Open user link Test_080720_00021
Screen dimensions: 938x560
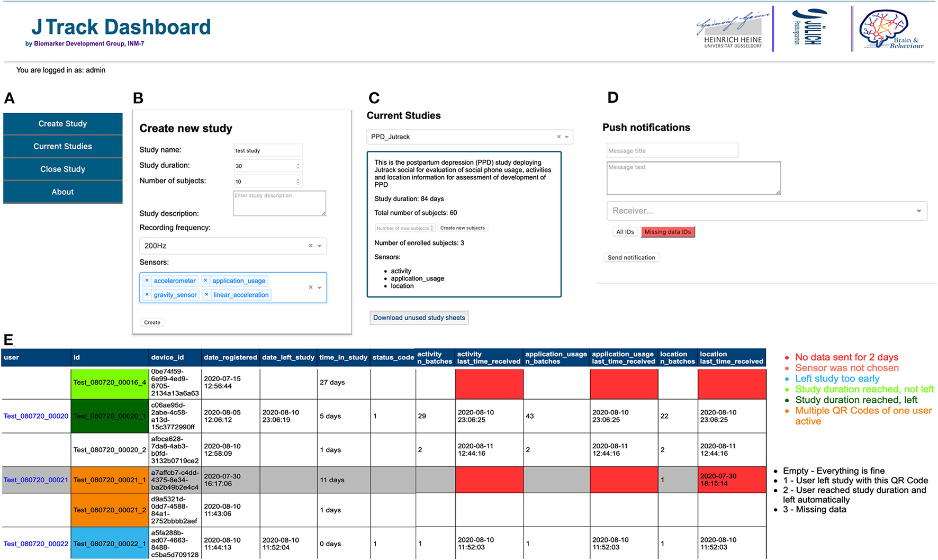[36, 480]
